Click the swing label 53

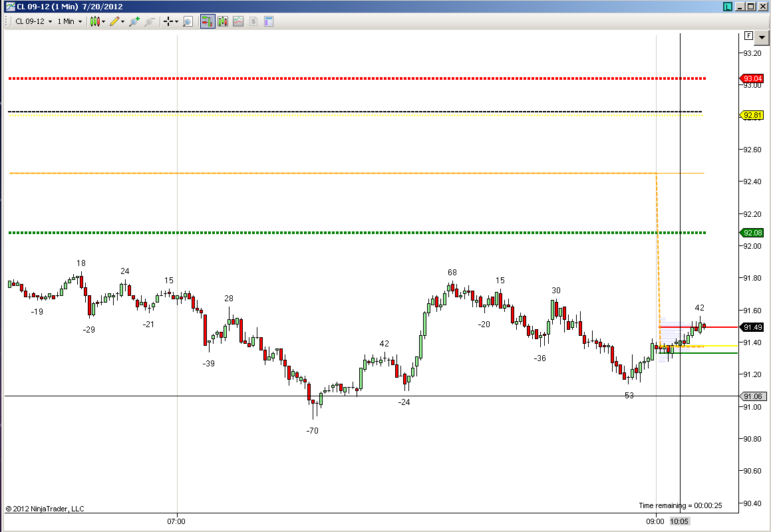tap(629, 396)
